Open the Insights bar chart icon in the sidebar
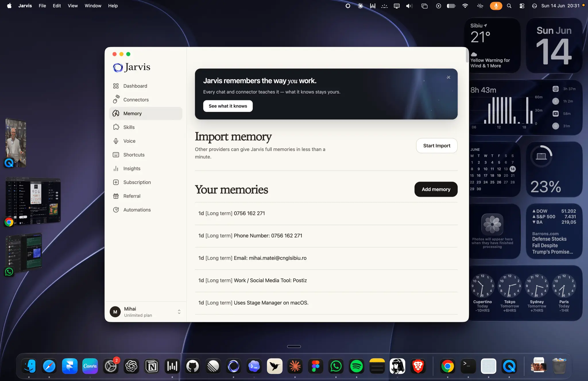The width and height of the screenshot is (588, 381). pyautogui.click(x=116, y=168)
